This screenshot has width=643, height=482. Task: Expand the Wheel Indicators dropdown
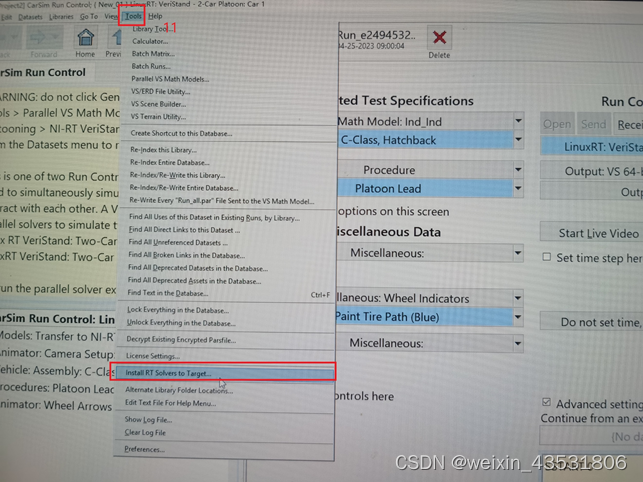518,298
